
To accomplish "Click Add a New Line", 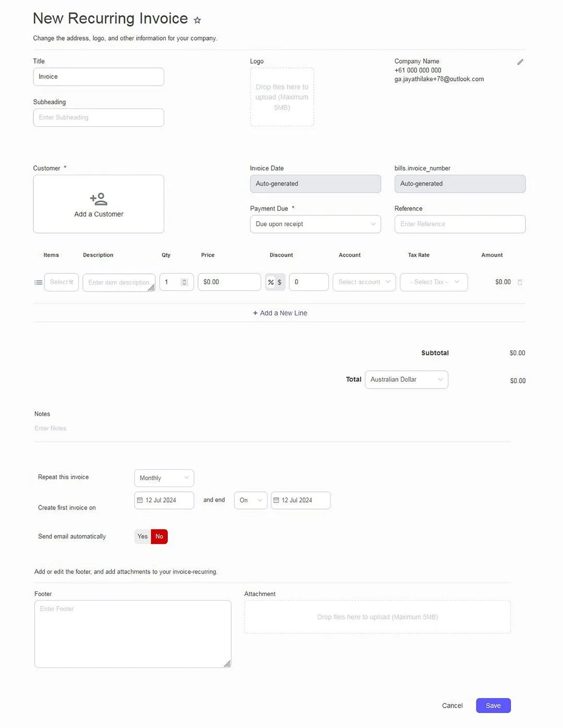I will pyautogui.click(x=280, y=313).
